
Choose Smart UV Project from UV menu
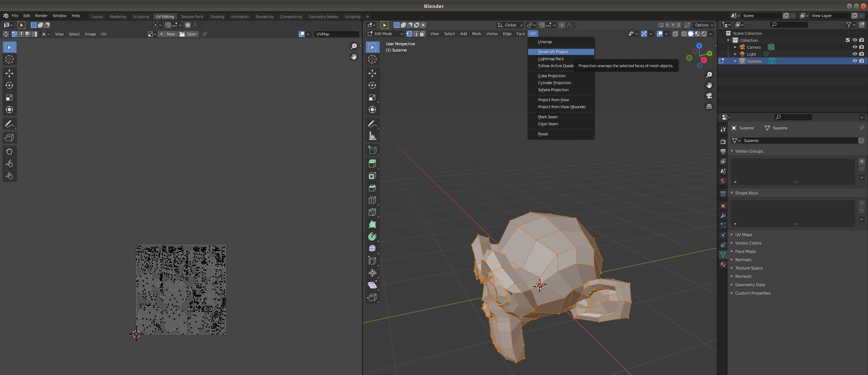(x=561, y=52)
